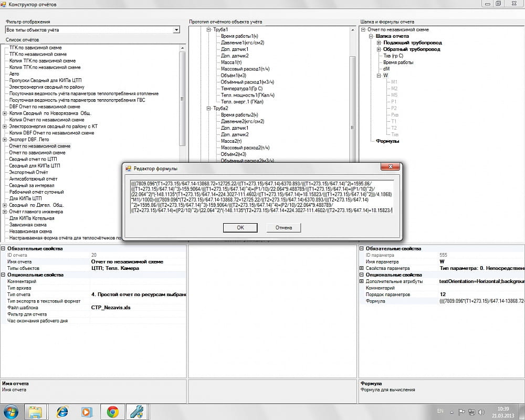Click the EN language indicator
Screen dimensions: 525x420
point(440,411)
